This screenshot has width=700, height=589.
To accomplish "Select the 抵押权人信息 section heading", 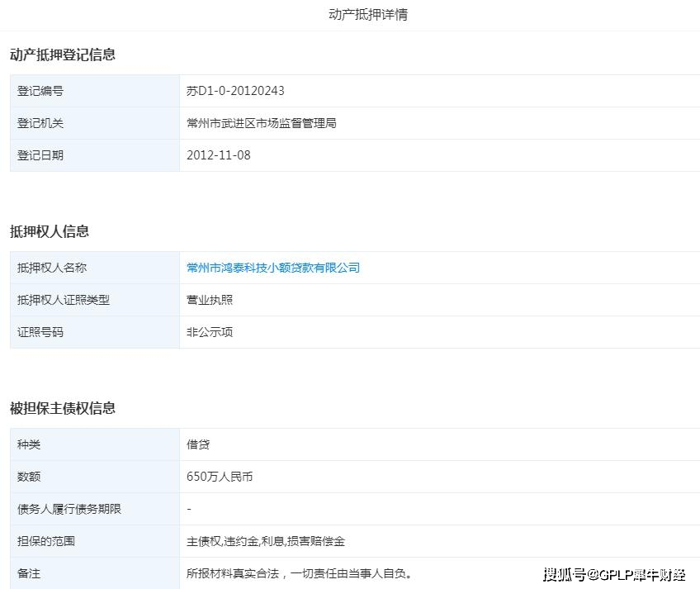I will (x=50, y=231).
